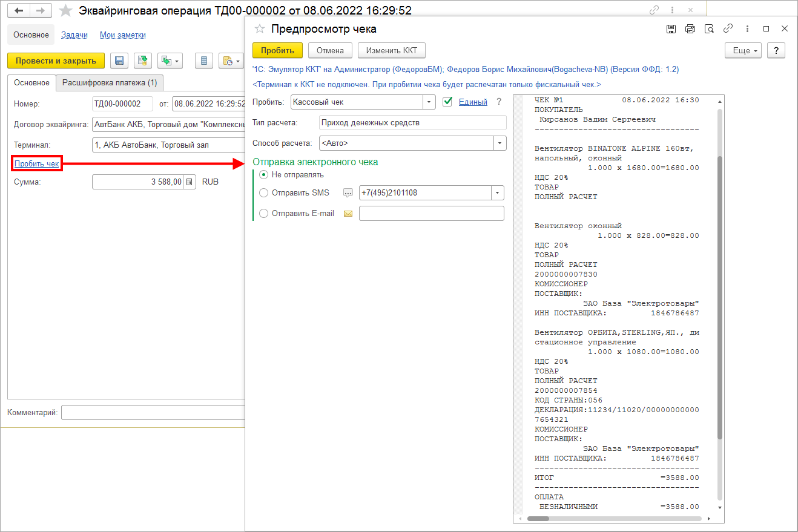
Task: Open calculator icon in the Сумма field
Action: point(190,182)
